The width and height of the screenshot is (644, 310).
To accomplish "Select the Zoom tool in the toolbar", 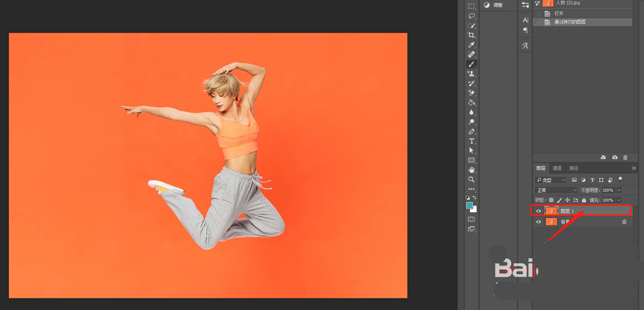I will [471, 179].
